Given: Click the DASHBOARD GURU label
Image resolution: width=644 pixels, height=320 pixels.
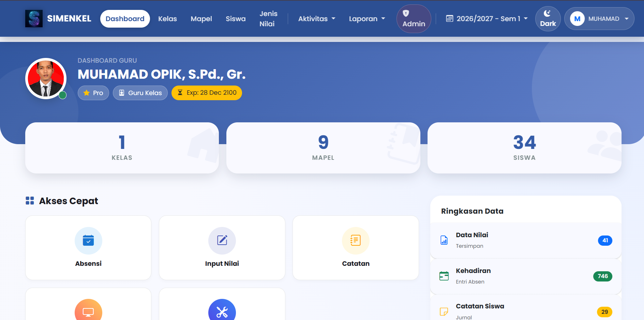Looking at the screenshot, I should (x=107, y=60).
